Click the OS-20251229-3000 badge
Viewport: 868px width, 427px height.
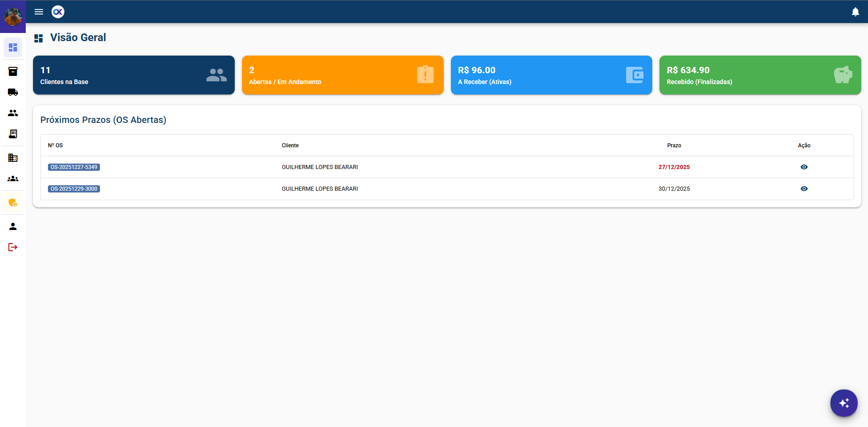tap(74, 188)
